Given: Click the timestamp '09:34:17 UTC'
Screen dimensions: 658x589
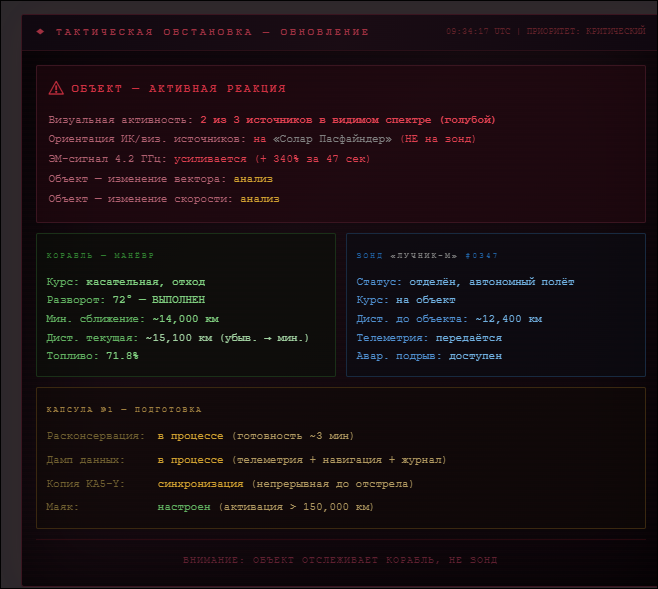Looking at the screenshot, I should point(478,31).
